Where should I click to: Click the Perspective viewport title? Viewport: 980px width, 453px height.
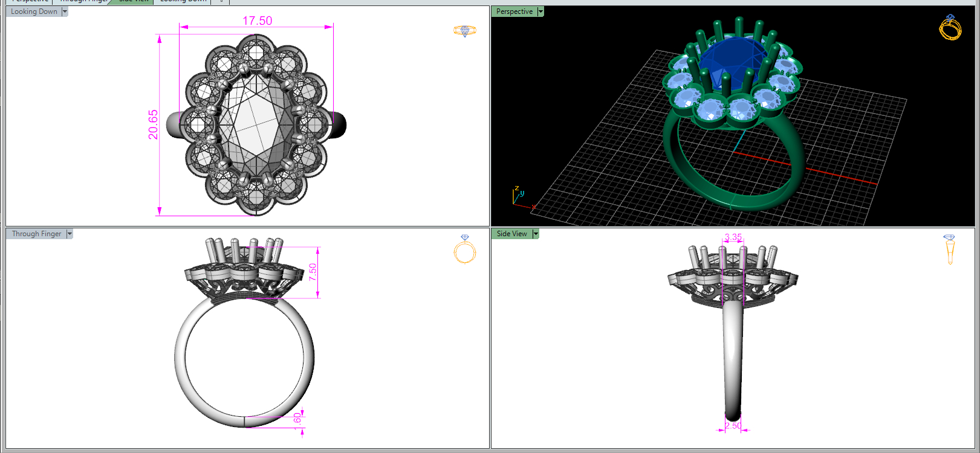pos(514,11)
